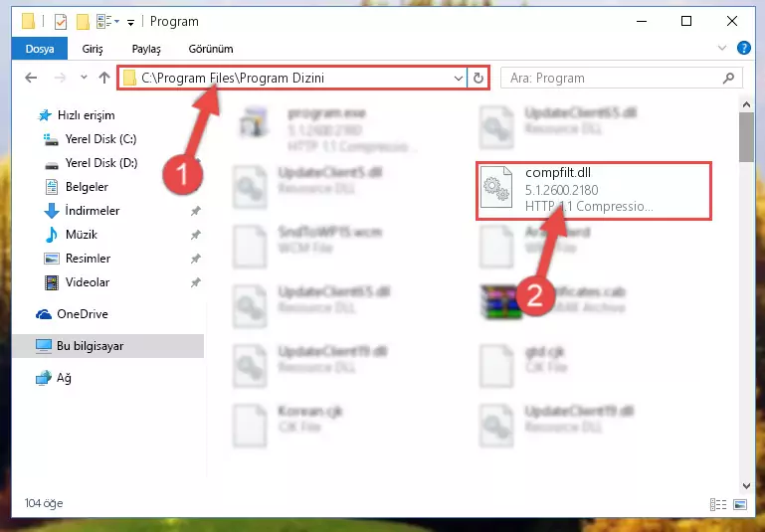Open the Dosya file menu tab
The width and height of the screenshot is (765, 532).
40,49
